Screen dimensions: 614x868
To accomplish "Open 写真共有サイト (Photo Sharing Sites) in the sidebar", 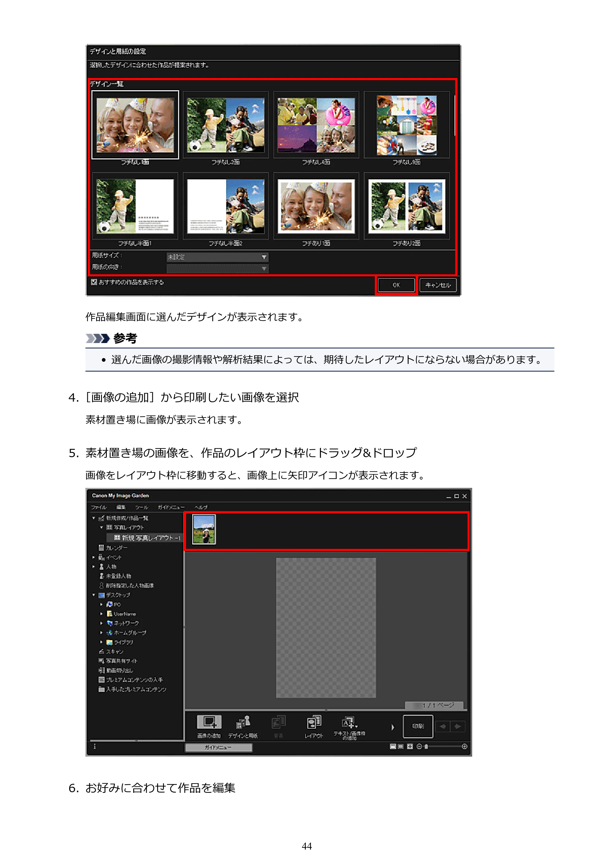I will [118, 661].
